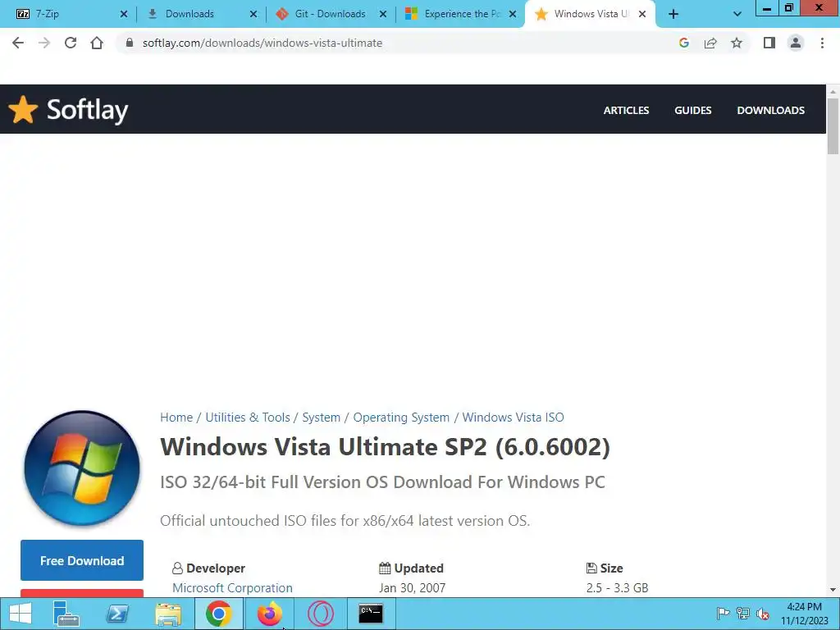
Task: Click the Google icon in address bar
Action: tap(683, 43)
